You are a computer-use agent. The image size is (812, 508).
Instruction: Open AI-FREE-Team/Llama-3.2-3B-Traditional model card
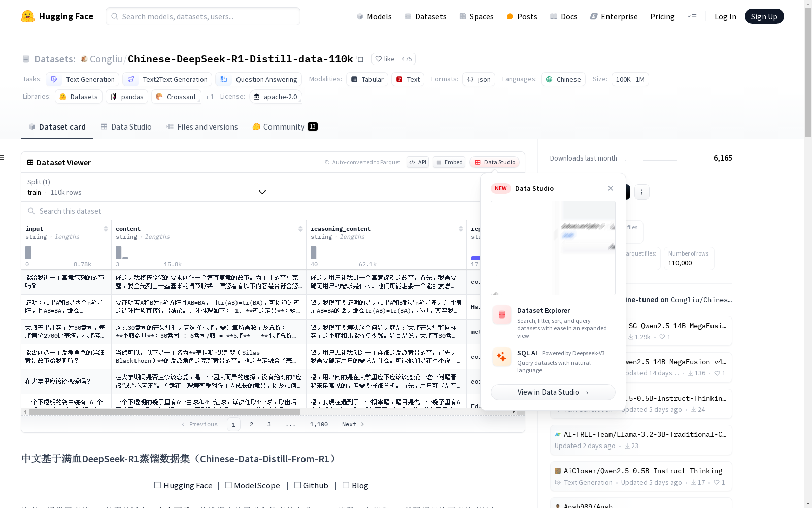(641, 440)
